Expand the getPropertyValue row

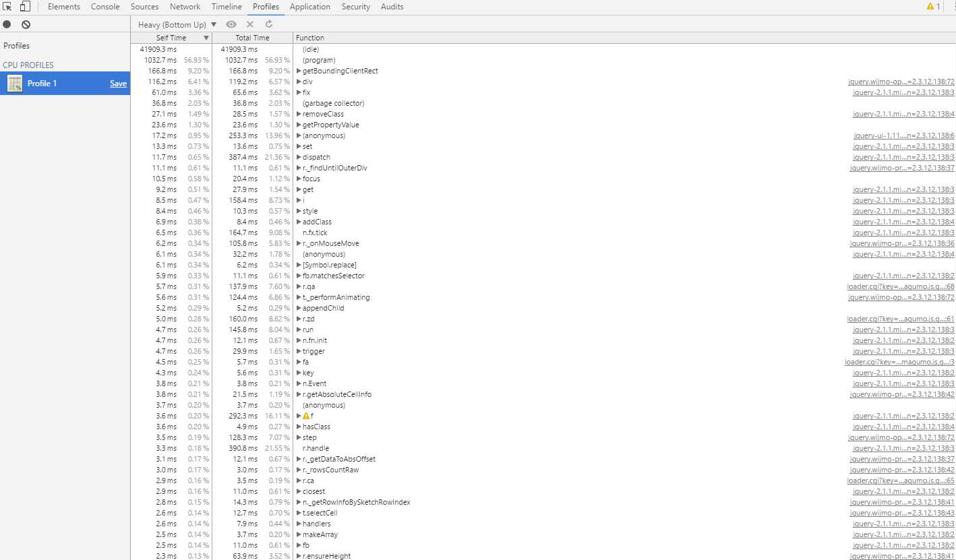pyautogui.click(x=299, y=125)
